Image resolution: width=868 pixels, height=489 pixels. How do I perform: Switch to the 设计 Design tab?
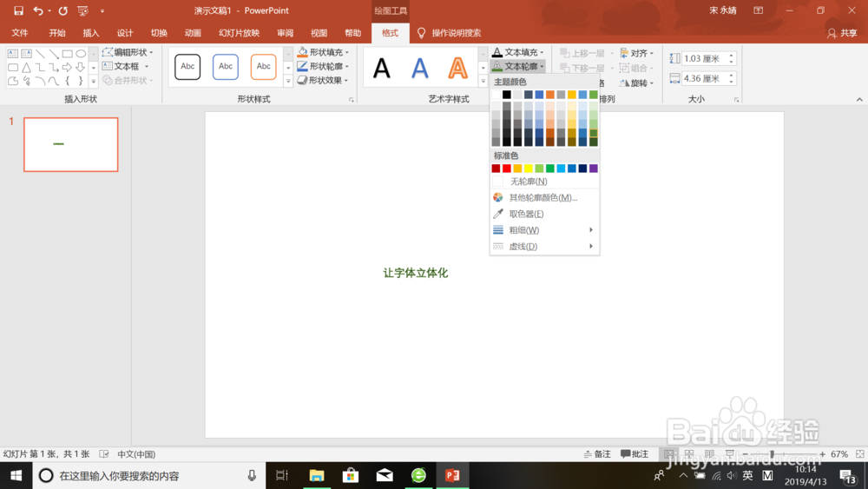(125, 33)
